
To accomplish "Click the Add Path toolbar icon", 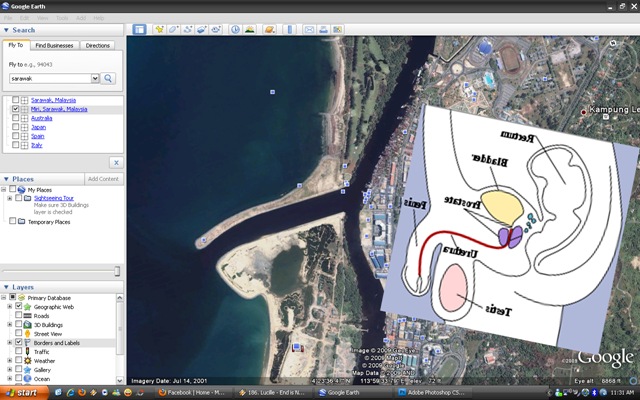I will (x=188, y=29).
